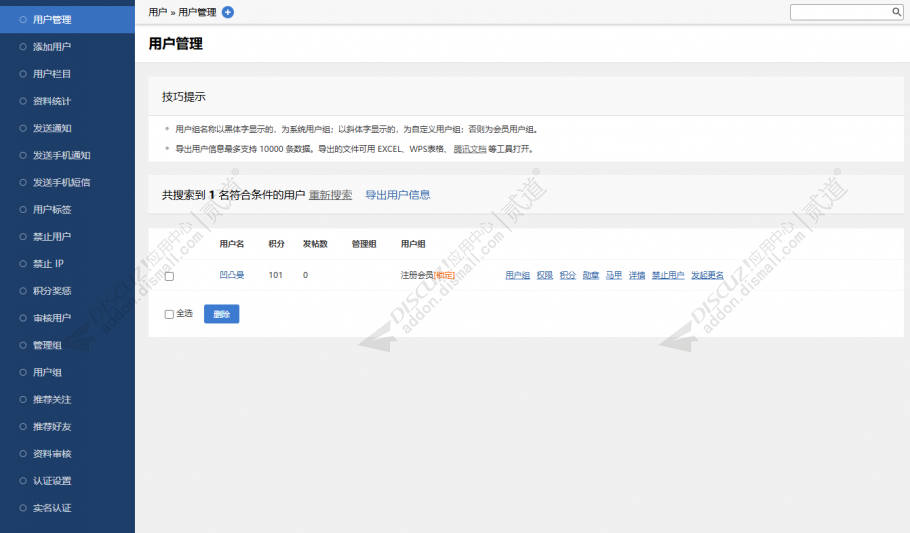Click the 勋章 action link
This screenshot has width=910, height=533.
point(591,275)
